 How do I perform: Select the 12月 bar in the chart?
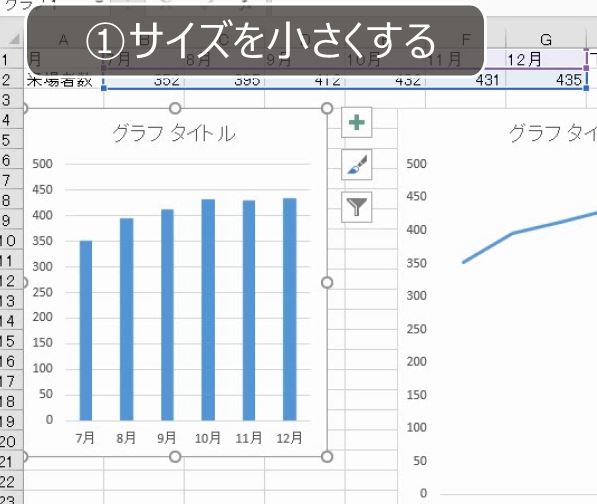pyautogui.click(x=290, y=309)
